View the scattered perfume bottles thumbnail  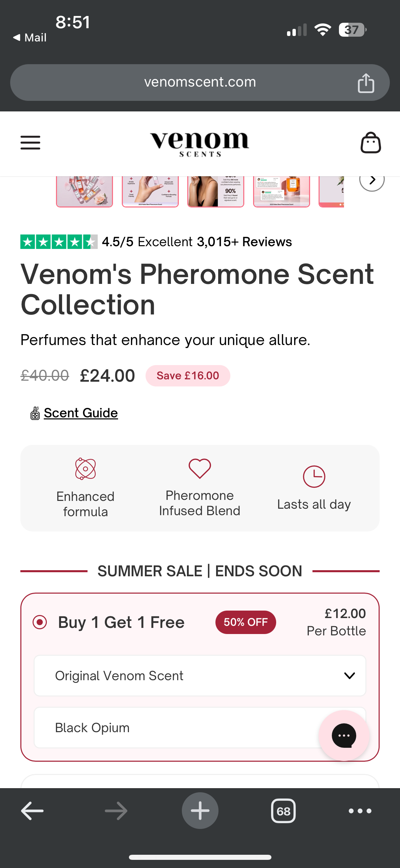(x=84, y=192)
